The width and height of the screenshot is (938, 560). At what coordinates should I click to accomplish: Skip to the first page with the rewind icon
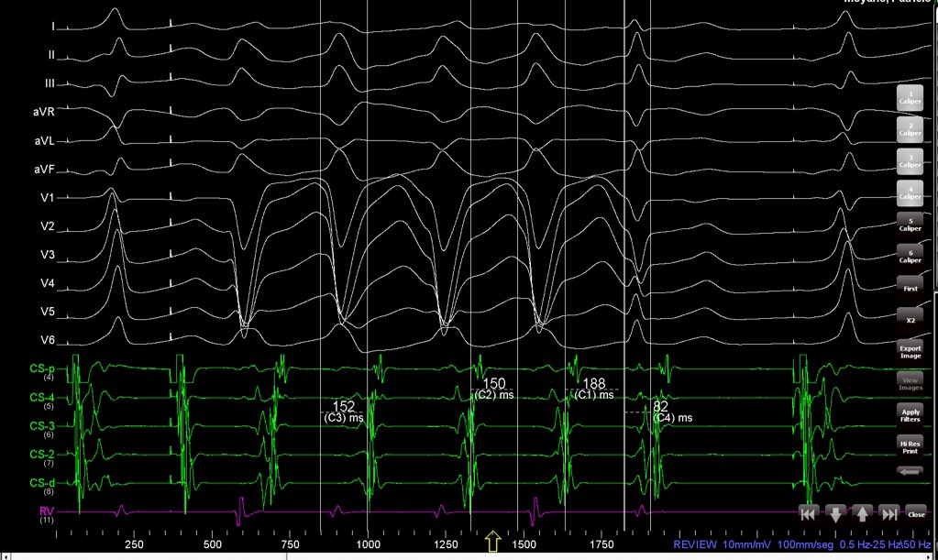click(807, 514)
